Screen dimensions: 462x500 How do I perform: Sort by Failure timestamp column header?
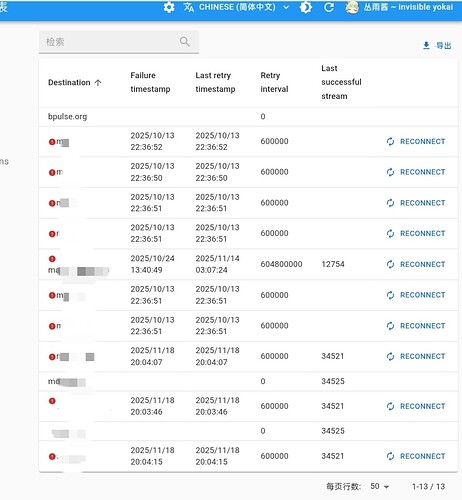click(150, 82)
